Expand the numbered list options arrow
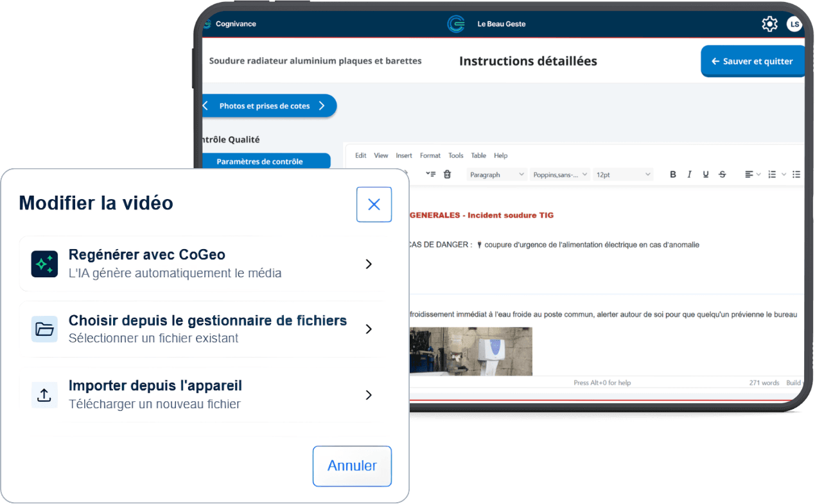 784,175
